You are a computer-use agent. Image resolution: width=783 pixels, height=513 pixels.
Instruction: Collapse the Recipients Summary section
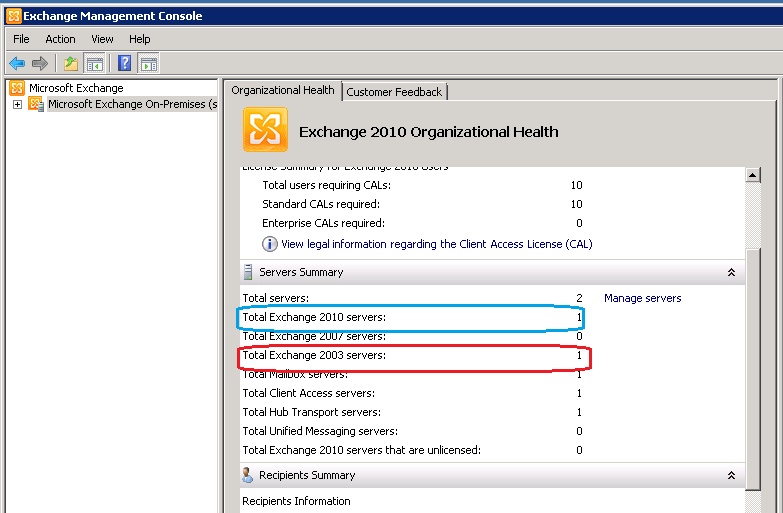coord(731,475)
